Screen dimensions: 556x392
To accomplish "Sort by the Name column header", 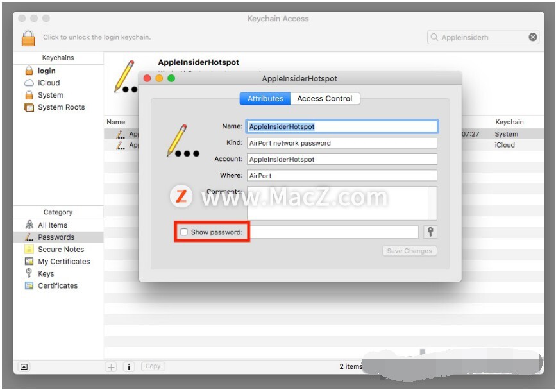I will pyautogui.click(x=116, y=122).
